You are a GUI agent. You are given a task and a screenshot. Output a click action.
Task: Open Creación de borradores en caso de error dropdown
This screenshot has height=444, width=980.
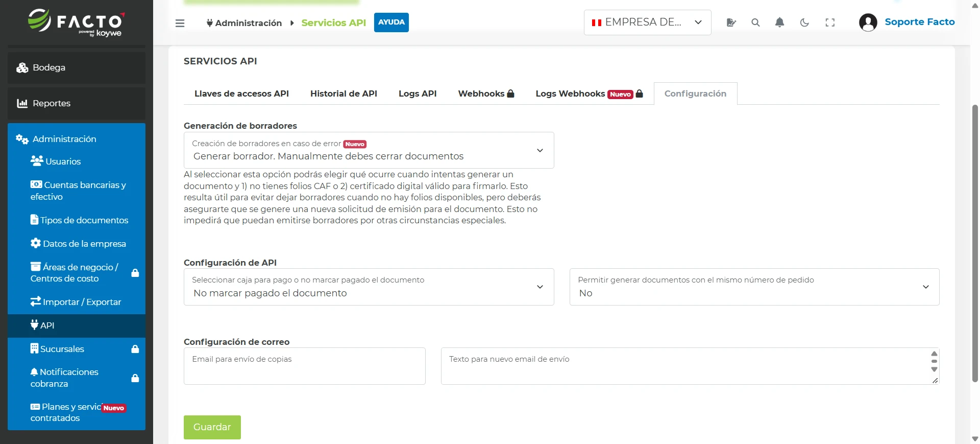coord(369,150)
